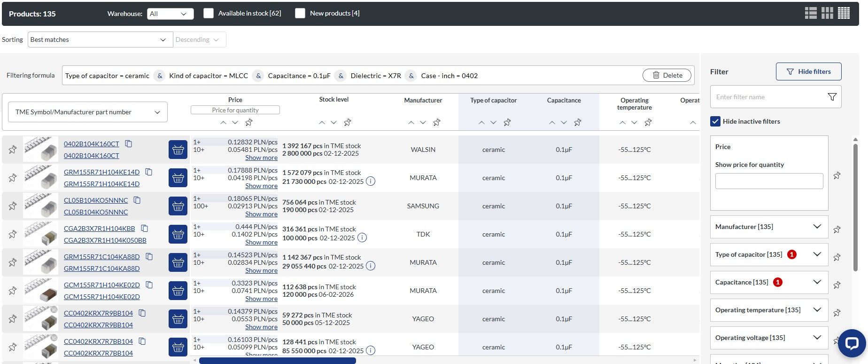The image size is (868, 364).
Task: Pin the Capacitance filter
Action: (x=837, y=285)
